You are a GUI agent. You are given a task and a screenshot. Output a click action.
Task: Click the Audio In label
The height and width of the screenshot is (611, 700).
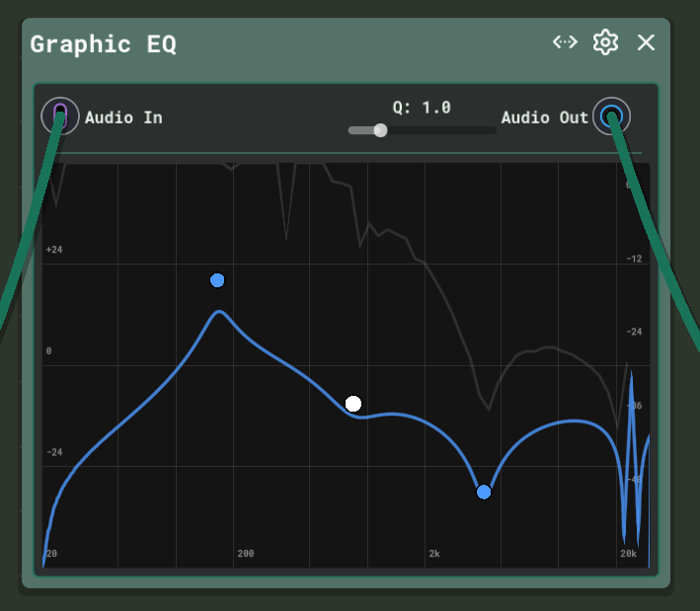pos(123,117)
